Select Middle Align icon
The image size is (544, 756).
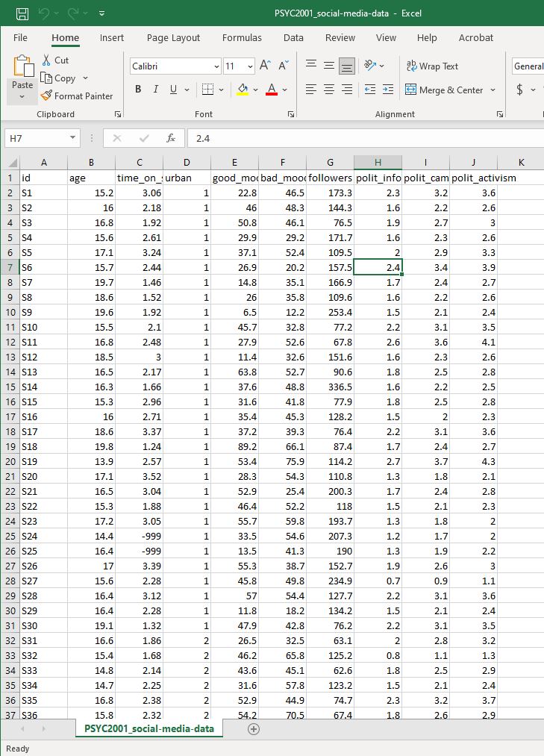click(329, 66)
